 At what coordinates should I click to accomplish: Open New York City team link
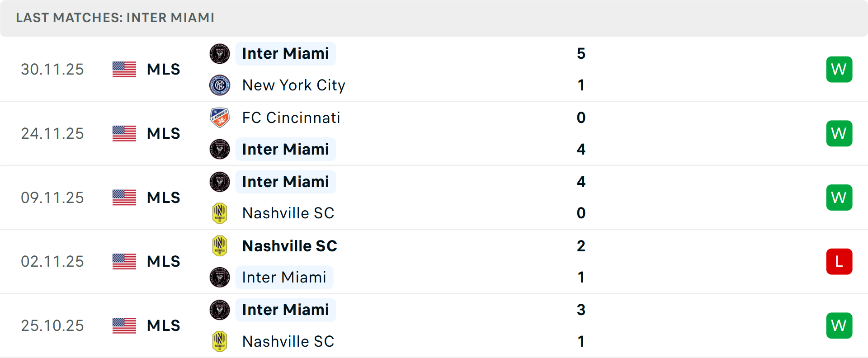click(x=293, y=85)
